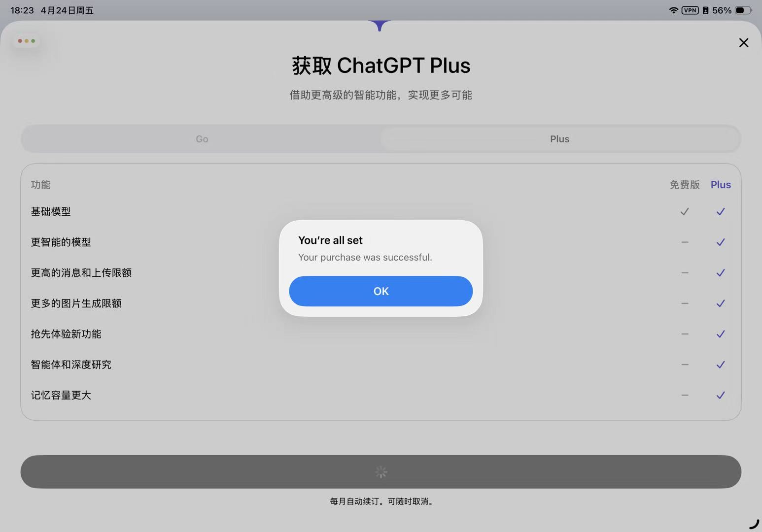Tap the battery icon in status bar
The image size is (762, 532).
coord(742,10)
